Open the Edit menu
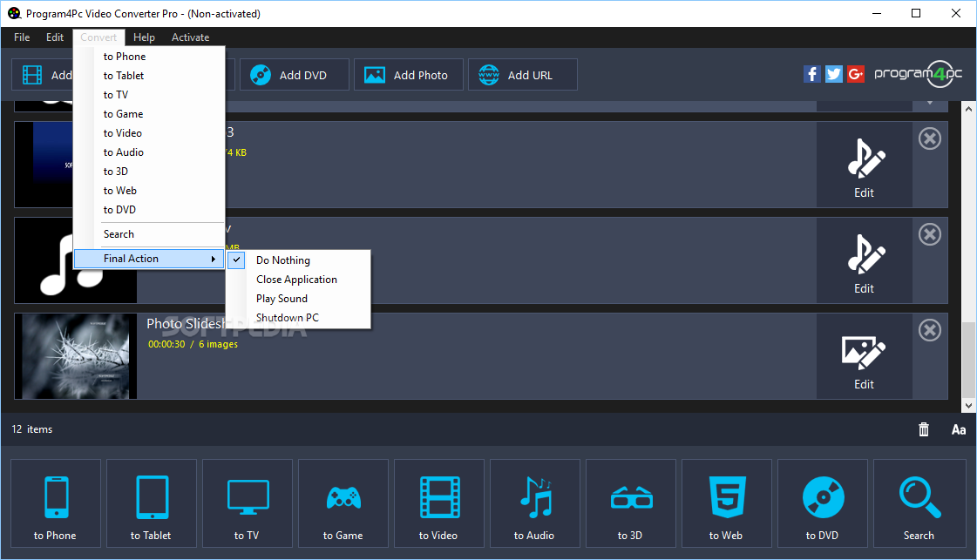 tap(55, 37)
